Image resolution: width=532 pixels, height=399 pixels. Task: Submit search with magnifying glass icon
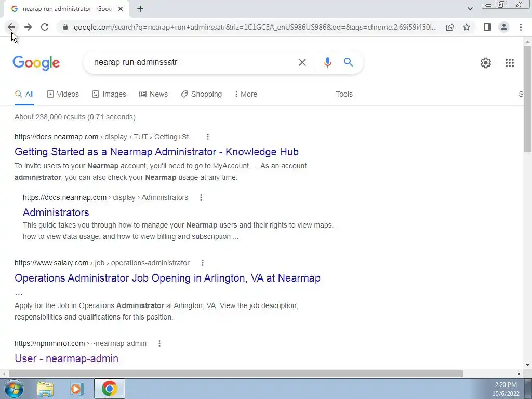tap(348, 62)
